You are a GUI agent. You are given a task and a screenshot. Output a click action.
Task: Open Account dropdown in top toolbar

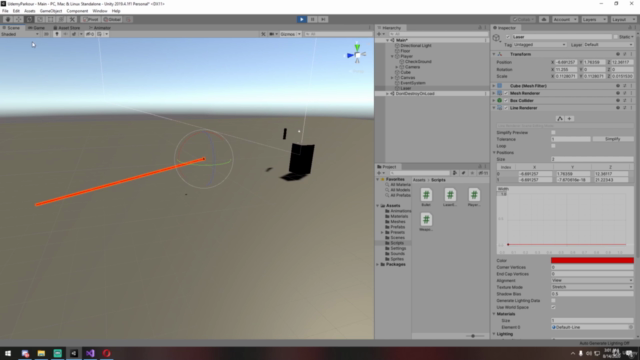click(x=565, y=19)
